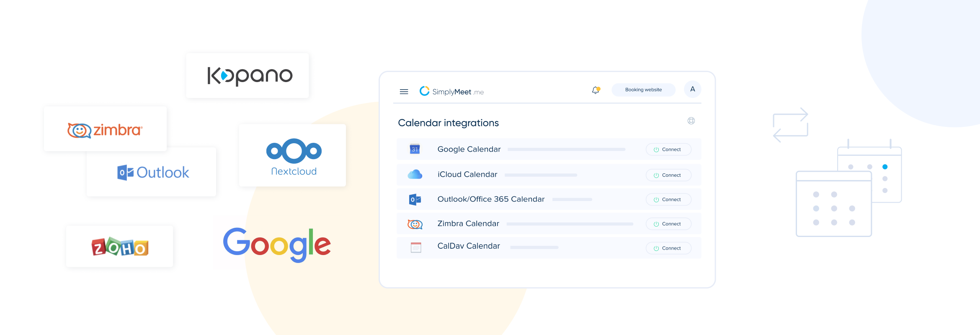Select the Outlook/Office 365 Calendar label
This screenshot has height=335, width=980.
pyautogui.click(x=491, y=199)
